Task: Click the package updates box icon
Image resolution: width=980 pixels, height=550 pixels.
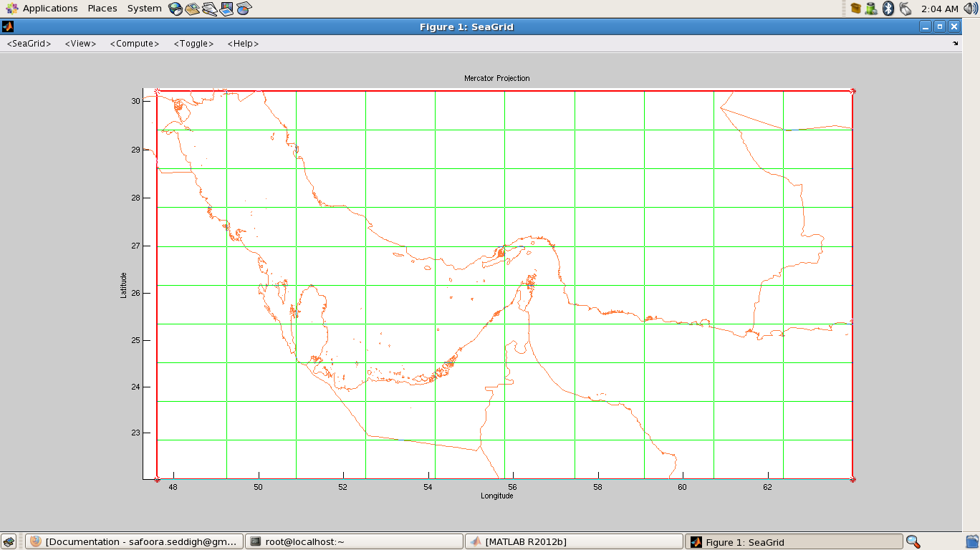Action: point(855,9)
